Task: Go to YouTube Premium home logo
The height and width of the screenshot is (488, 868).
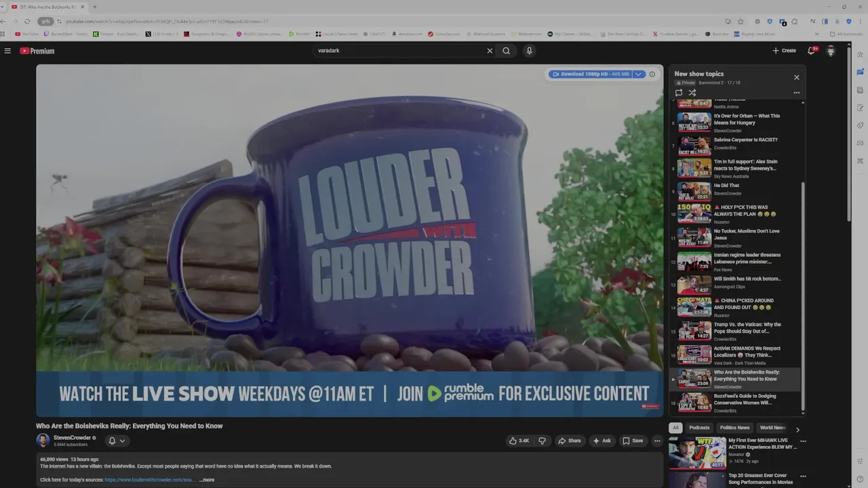Action: coord(37,51)
